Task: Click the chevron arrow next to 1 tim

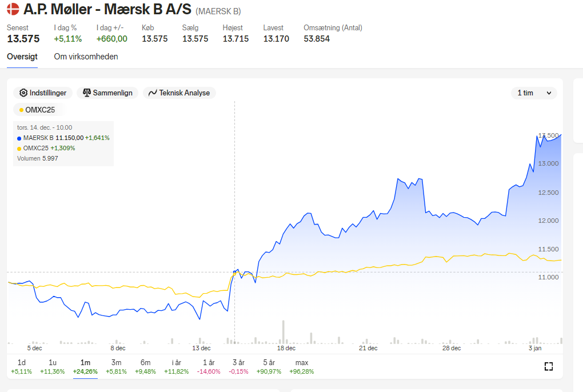Action: pos(549,93)
